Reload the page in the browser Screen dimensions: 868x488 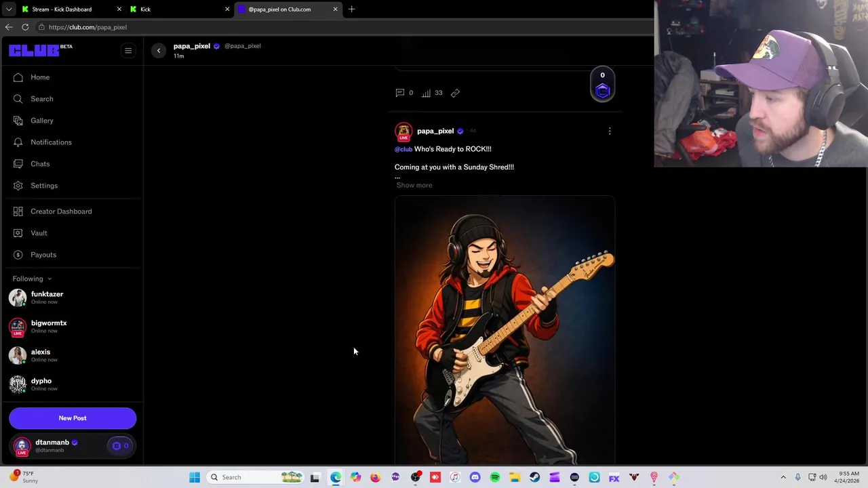pyautogui.click(x=25, y=27)
